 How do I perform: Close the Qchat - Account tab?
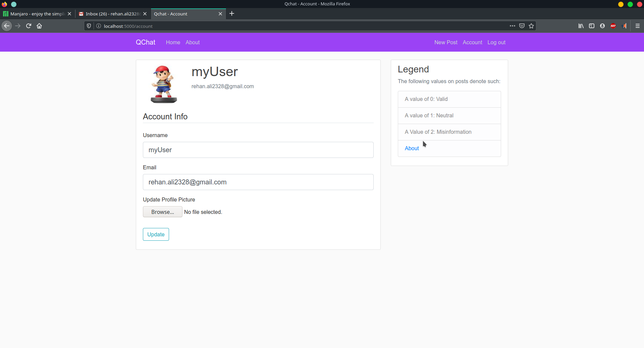220,14
